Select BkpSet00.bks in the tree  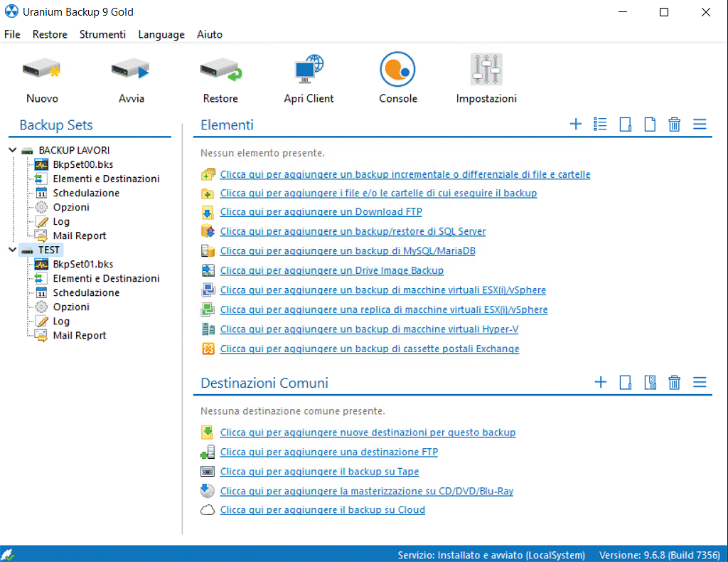(83, 164)
